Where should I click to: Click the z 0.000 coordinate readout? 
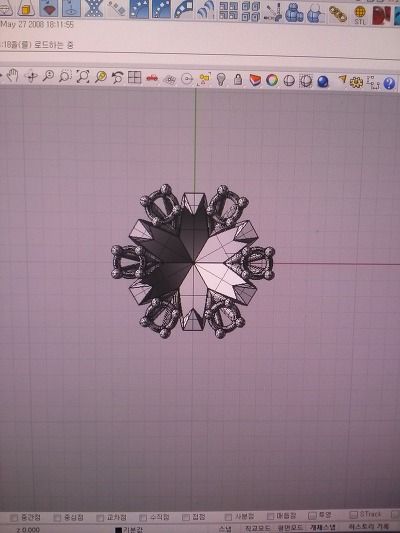(28, 530)
